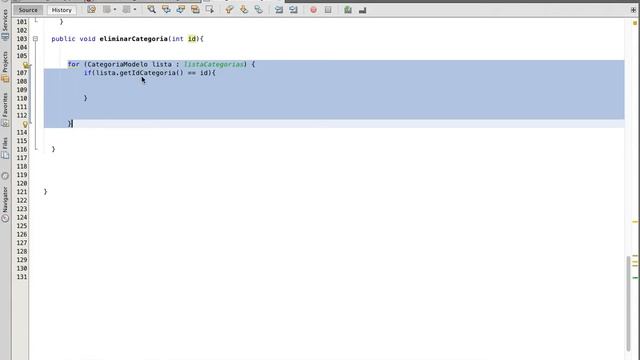Go back using the Back navigation button
Viewport: 640px width, 360px height.
(x=107, y=9)
